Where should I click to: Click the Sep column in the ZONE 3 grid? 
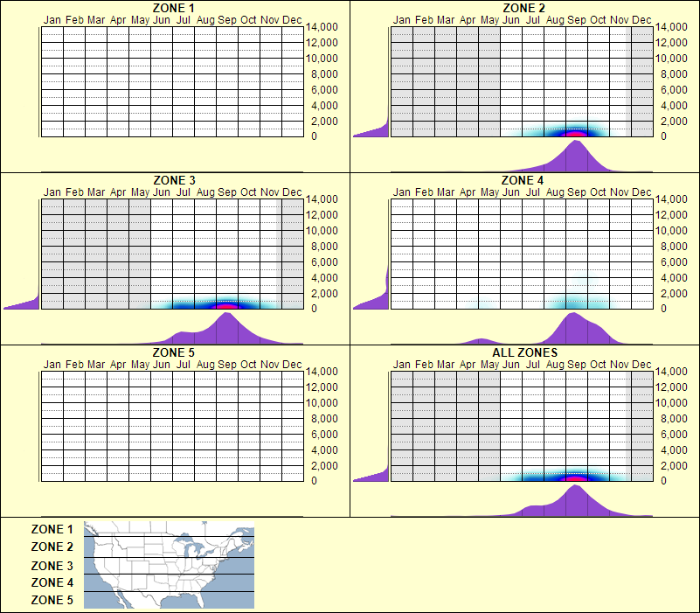click(225, 254)
